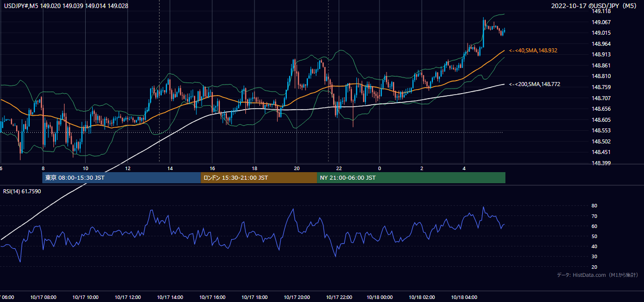The width and height of the screenshot is (644, 302).
Task: Click hour tick '2' under the price chart
Action: [422, 168]
